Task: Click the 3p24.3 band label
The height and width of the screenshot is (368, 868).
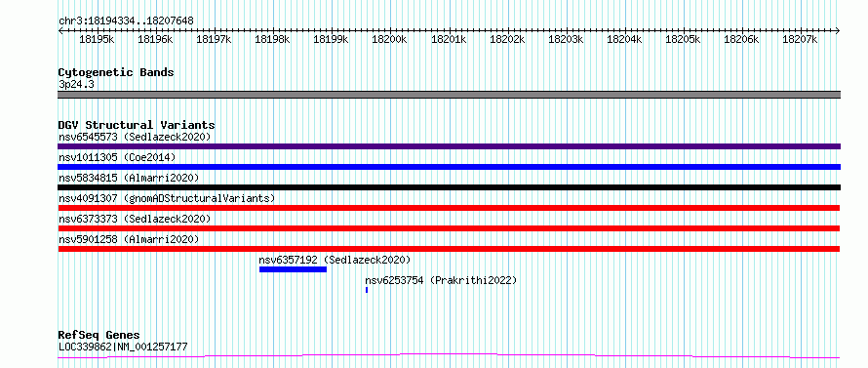Action: [76, 84]
